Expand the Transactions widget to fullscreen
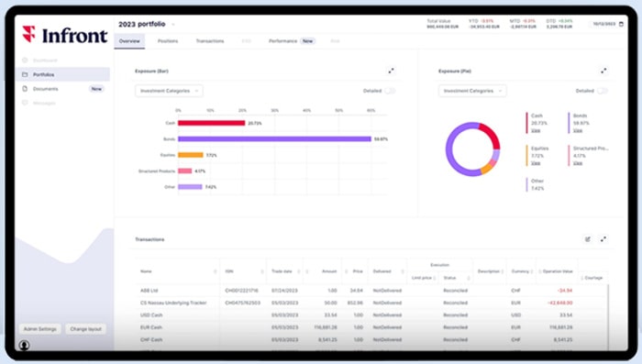Image resolution: width=642 pixels, height=364 pixels. tap(603, 239)
